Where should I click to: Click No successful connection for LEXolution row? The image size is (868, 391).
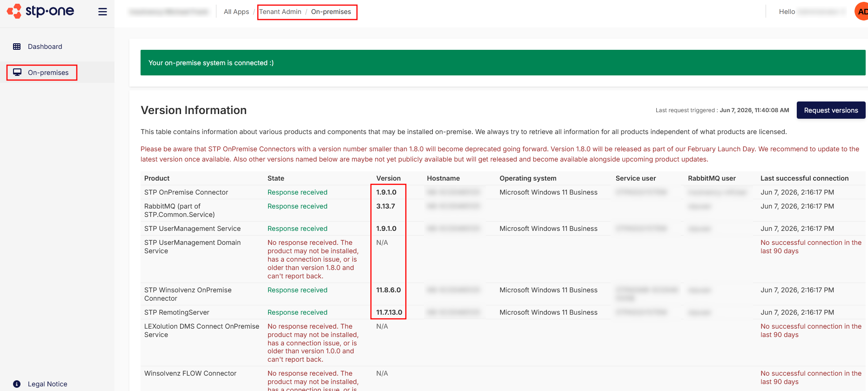point(811,330)
